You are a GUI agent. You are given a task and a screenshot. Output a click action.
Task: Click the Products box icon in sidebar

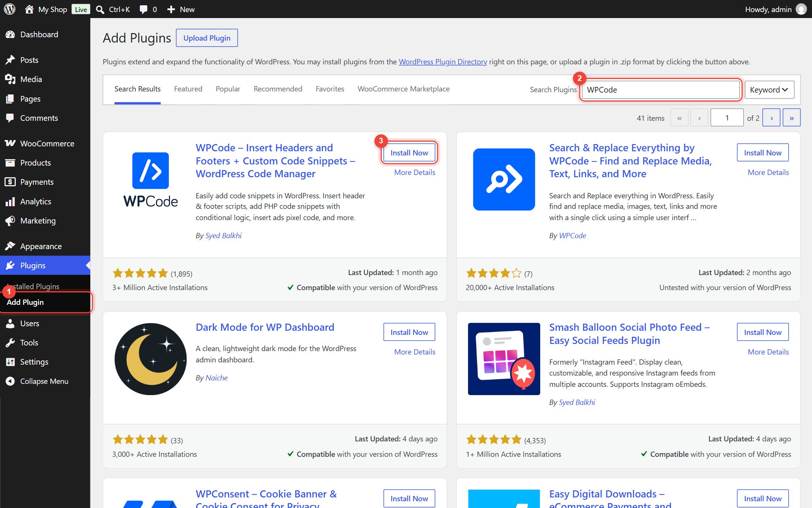point(10,163)
